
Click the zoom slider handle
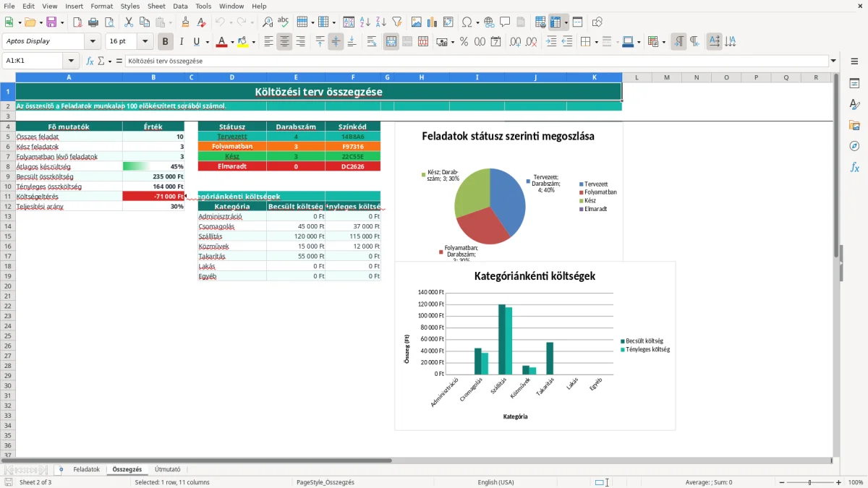point(809,482)
